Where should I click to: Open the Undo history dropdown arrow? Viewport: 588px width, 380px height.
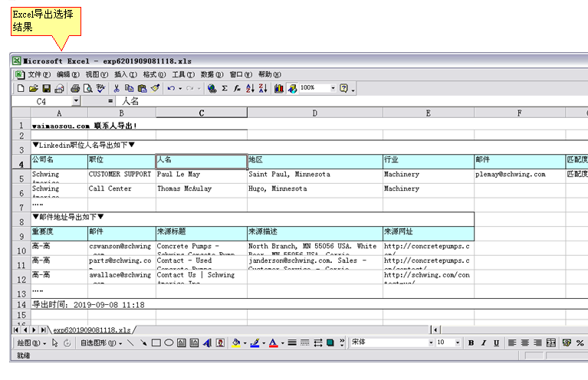(x=180, y=88)
